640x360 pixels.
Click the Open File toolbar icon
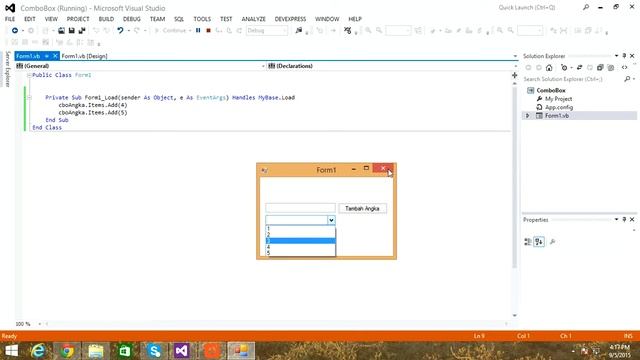[x=61, y=31]
